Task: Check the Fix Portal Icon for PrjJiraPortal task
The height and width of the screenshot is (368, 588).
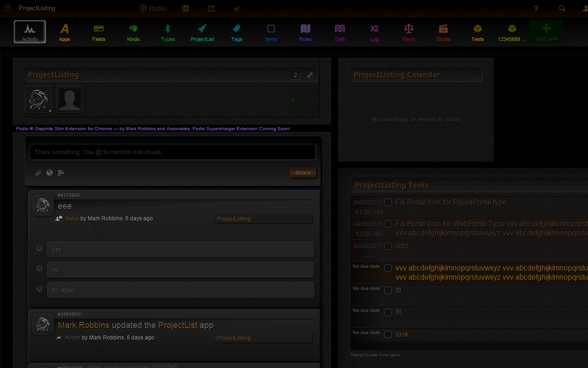Action: pos(388,202)
